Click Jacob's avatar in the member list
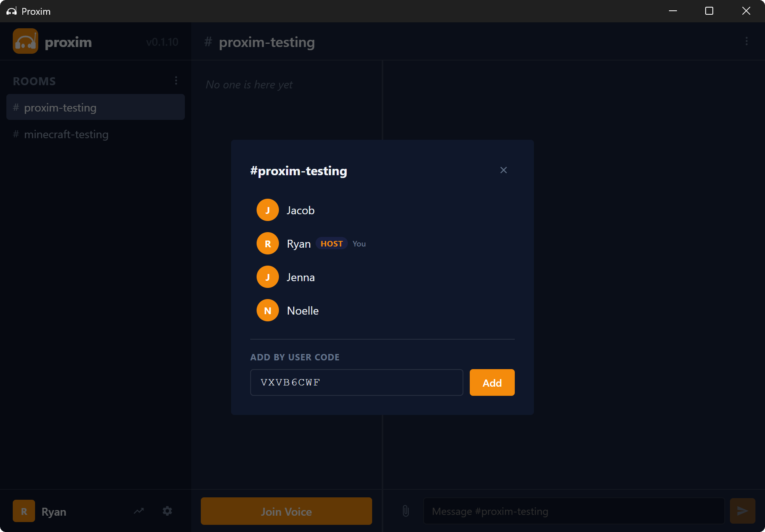765x532 pixels. tap(267, 210)
